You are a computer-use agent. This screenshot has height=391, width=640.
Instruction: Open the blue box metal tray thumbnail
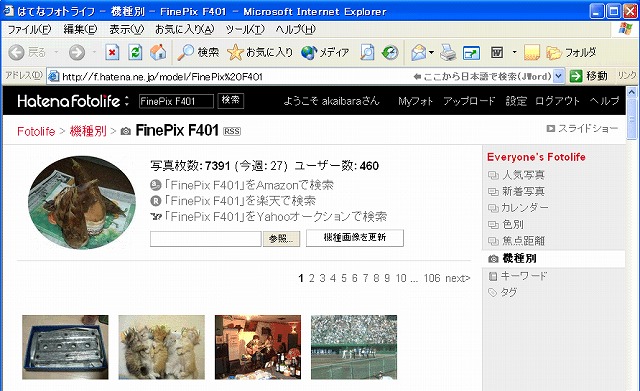click(65, 347)
